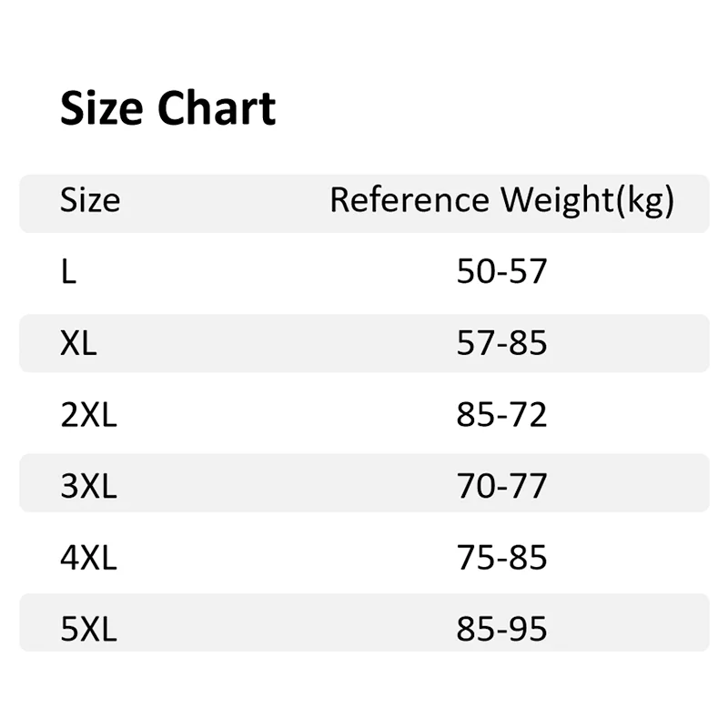This screenshot has width=728, height=728.
Task: Click the word "Weight" in the header
Action: pos(557,200)
